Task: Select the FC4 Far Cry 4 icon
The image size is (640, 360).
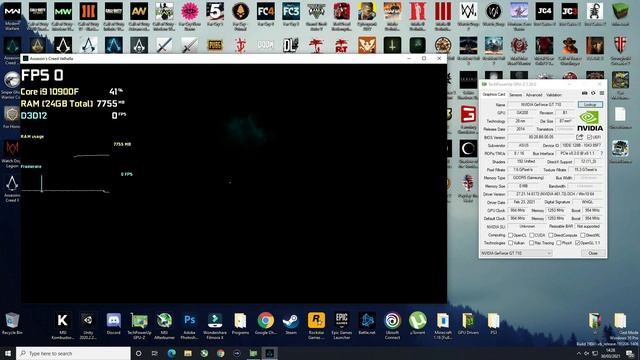Action: point(265,12)
